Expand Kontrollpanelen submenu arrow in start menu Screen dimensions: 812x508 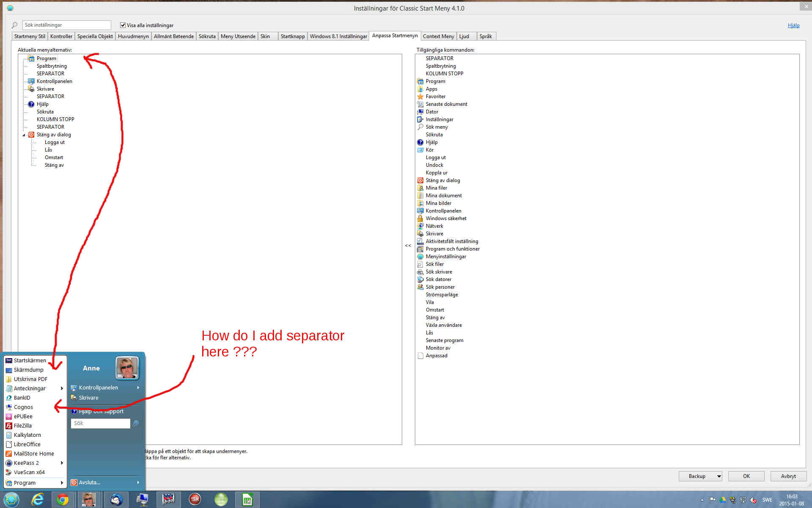point(138,388)
